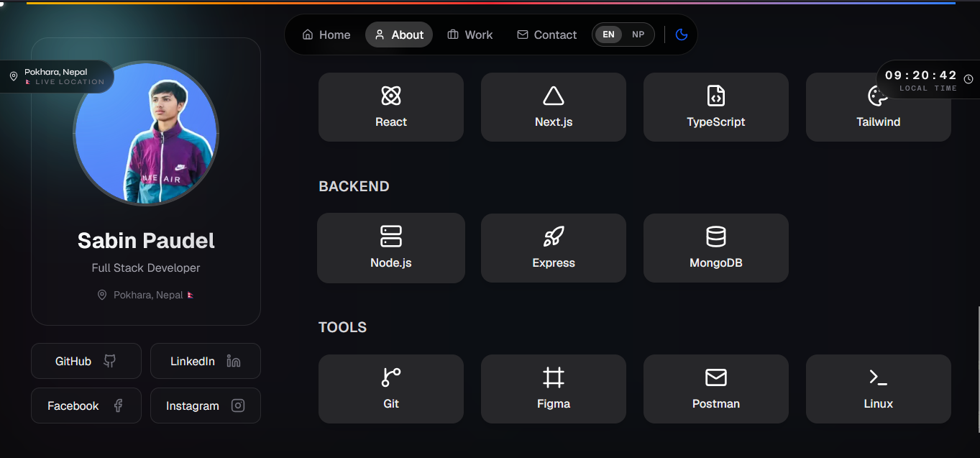
Task: Click the Sabin Paudel name heading
Action: pos(146,240)
